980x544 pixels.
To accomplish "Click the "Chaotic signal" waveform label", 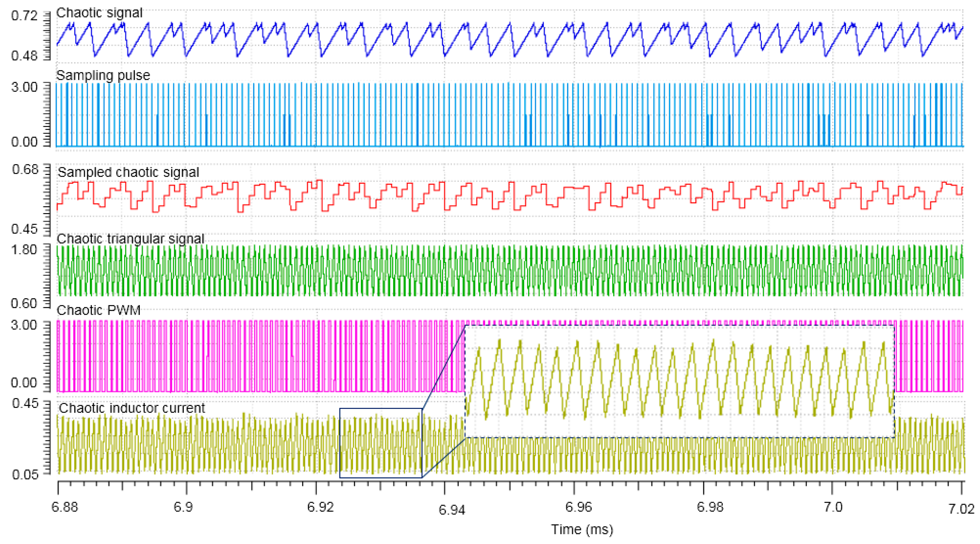I will pos(99,13).
